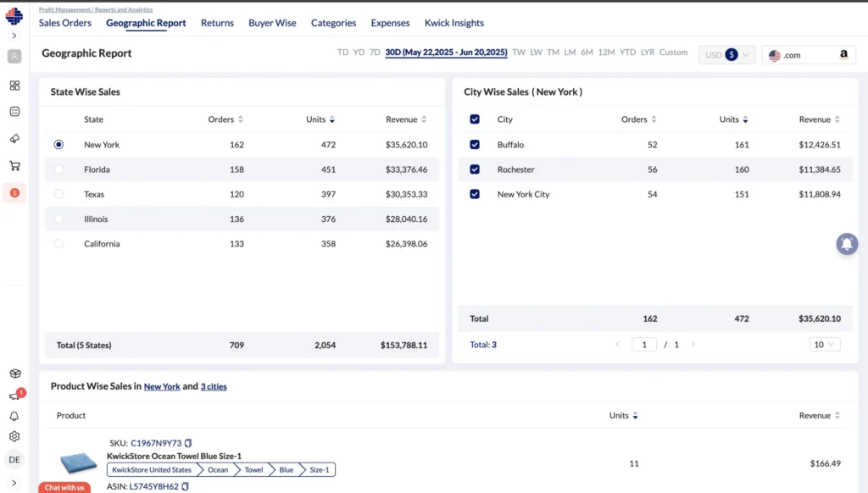
Task: Select the YTD date range
Action: click(x=628, y=53)
